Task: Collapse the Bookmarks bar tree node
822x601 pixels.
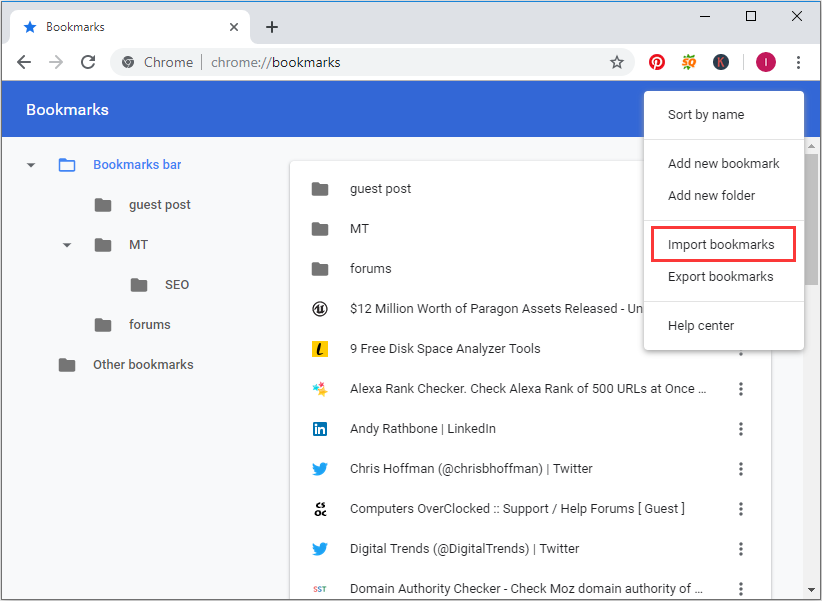Action: [31, 165]
